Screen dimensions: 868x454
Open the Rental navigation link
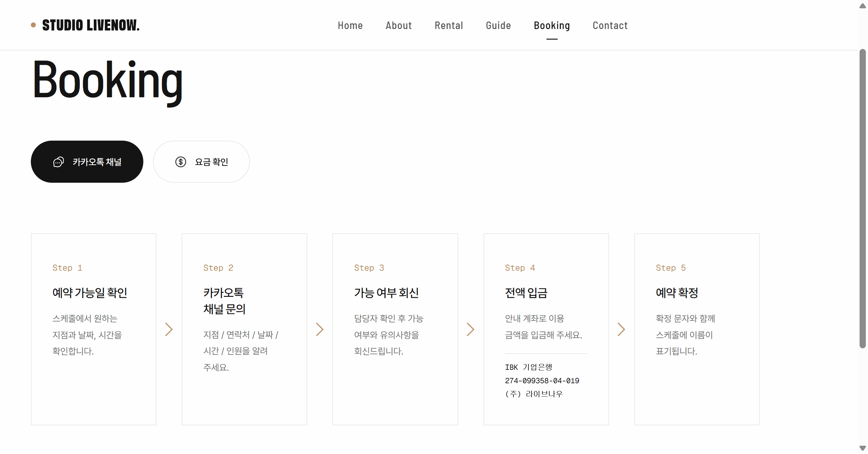[x=449, y=25]
